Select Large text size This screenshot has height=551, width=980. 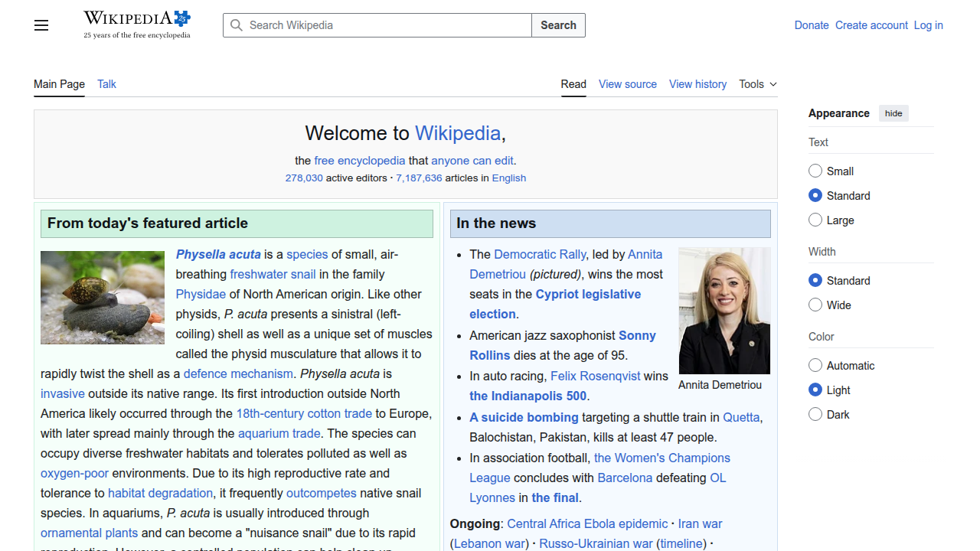pos(815,220)
